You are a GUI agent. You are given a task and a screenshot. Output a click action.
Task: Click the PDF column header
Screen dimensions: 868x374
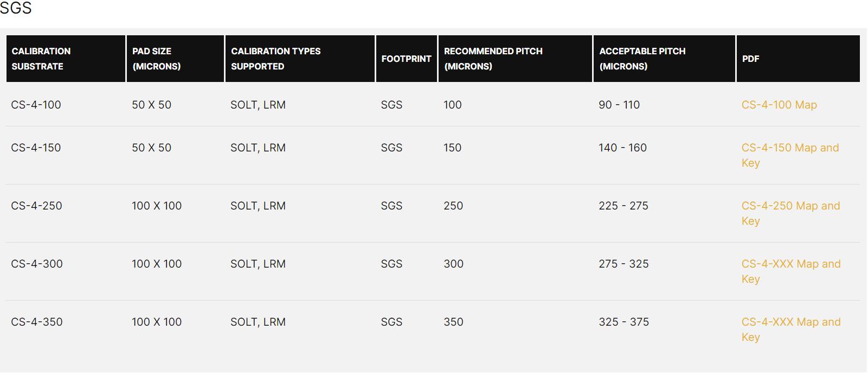(750, 59)
